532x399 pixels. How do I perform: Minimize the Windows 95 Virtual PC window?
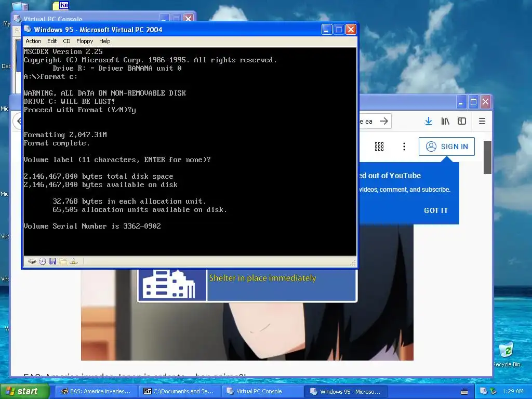[x=326, y=30]
